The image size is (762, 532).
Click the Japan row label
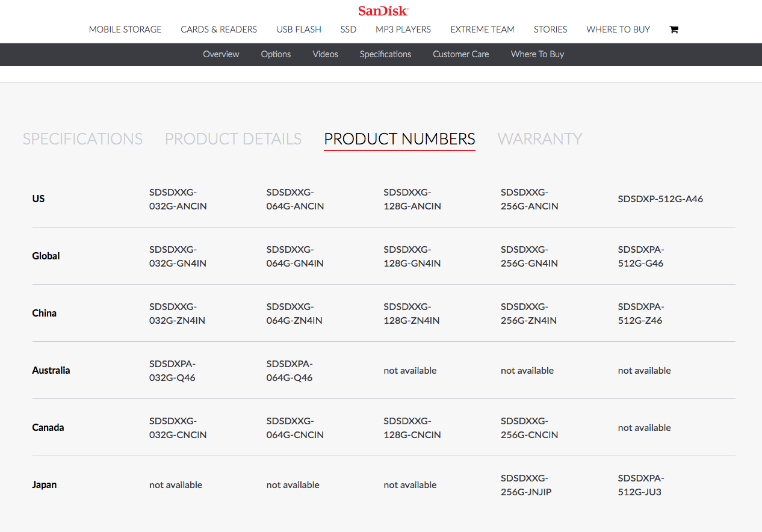tap(45, 484)
